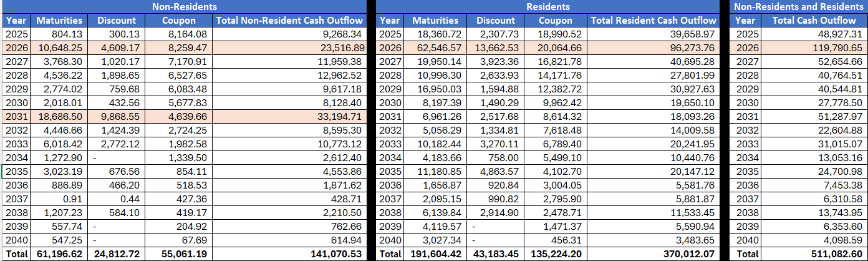Select non-resident grand total 141,070.53
This screenshot has height=261, width=868.
click(289, 254)
